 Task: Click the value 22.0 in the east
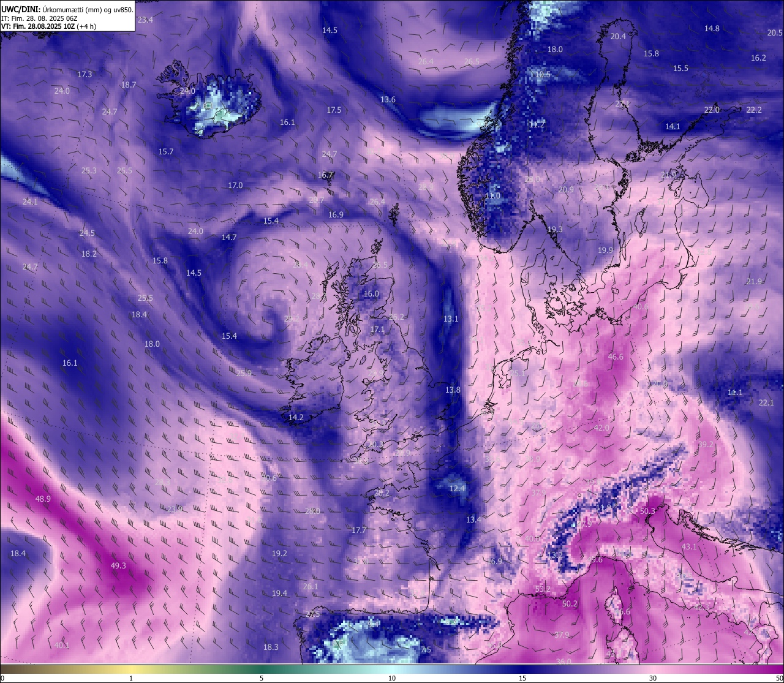[x=712, y=110]
